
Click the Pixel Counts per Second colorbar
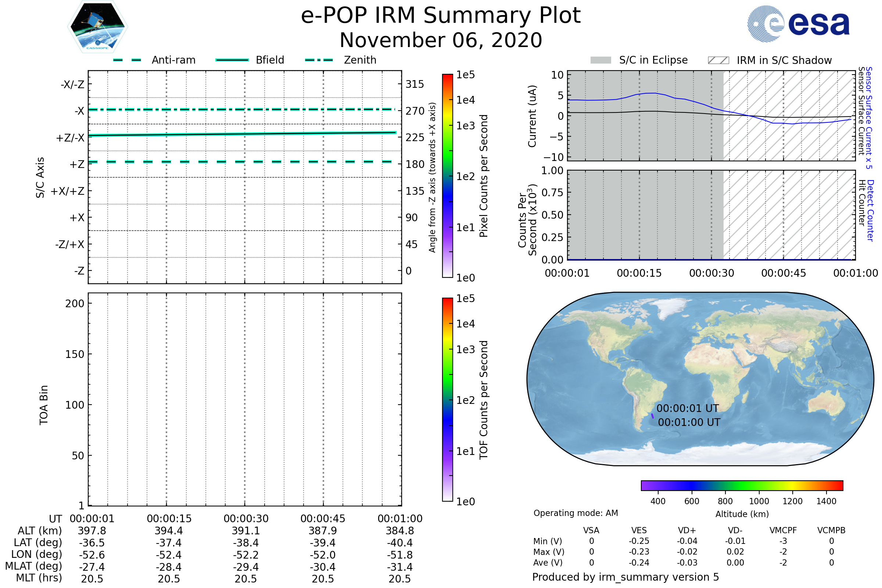(x=447, y=176)
